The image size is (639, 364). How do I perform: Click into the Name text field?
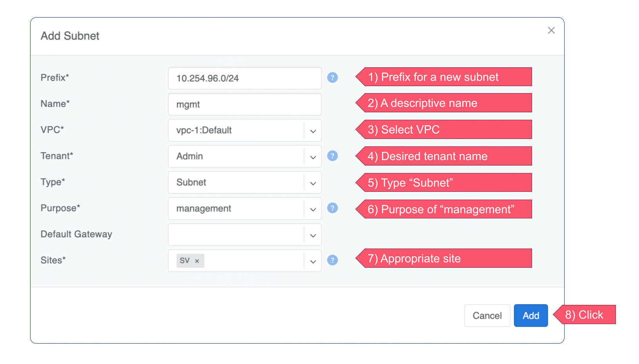click(x=244, y=105)
